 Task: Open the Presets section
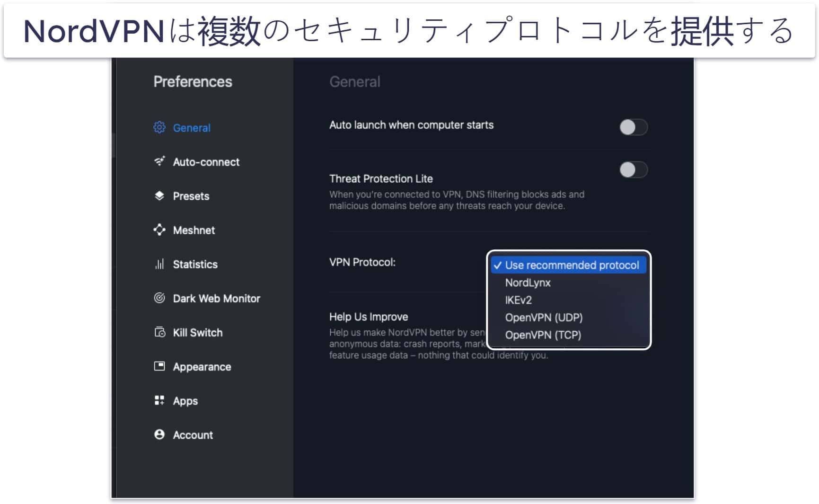point(191,196)
